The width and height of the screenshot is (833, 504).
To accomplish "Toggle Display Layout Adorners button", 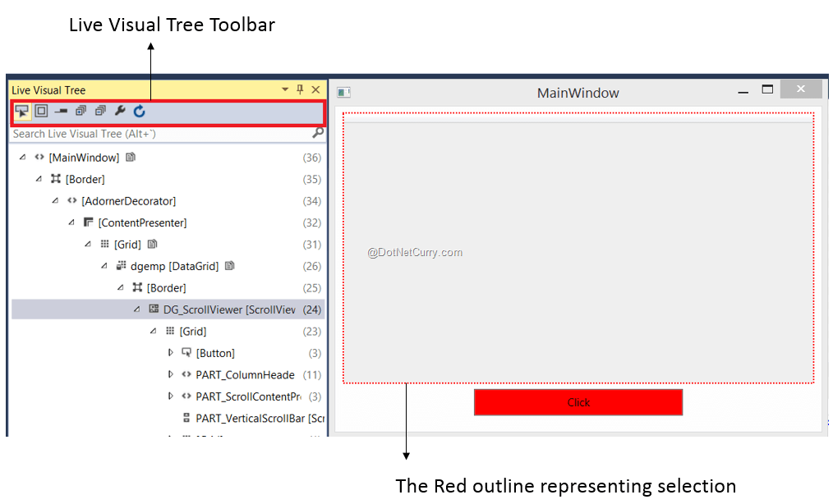I will (41, 111).
